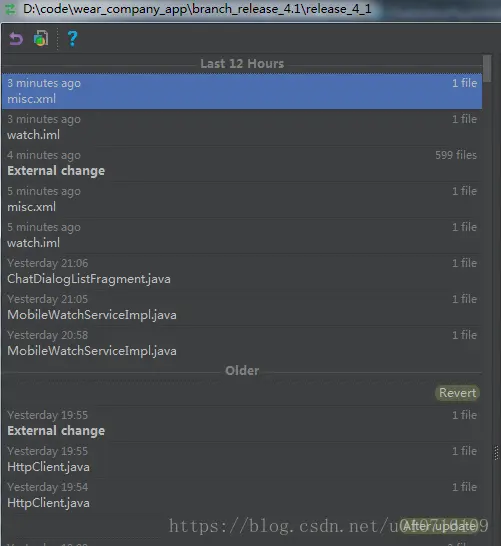
Task: Click the vertical scrollbar thumb
Action: [487, 69]
